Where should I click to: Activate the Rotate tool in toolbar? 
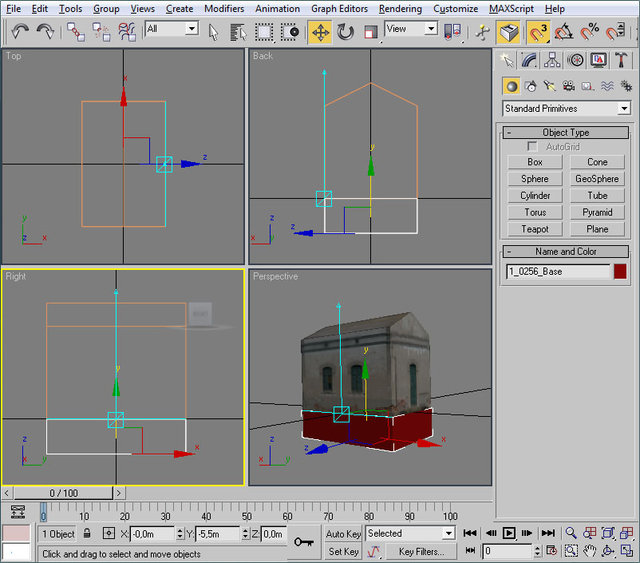coord(346,31)
